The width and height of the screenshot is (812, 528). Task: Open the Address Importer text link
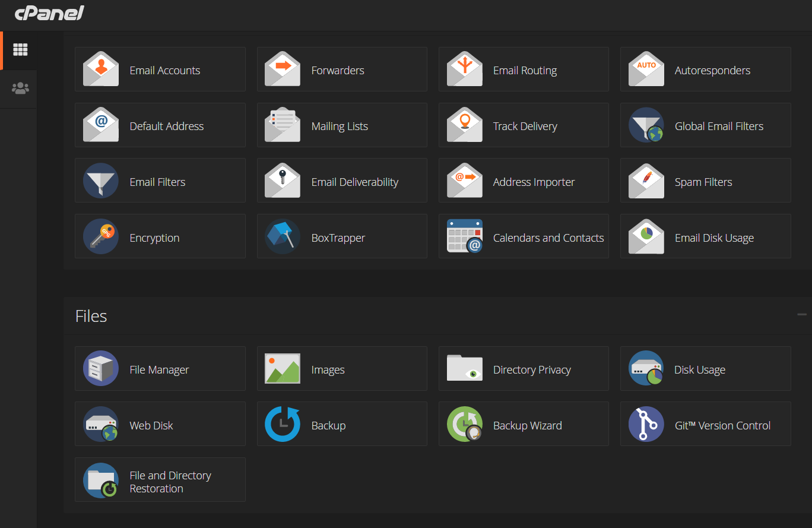pos(534,182)
